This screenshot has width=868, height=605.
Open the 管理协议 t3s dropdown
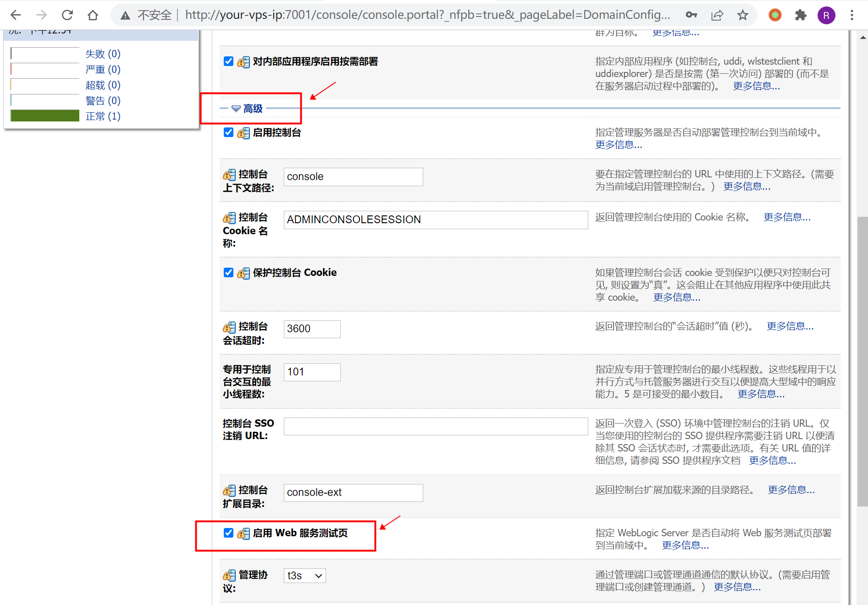point(304,576)
